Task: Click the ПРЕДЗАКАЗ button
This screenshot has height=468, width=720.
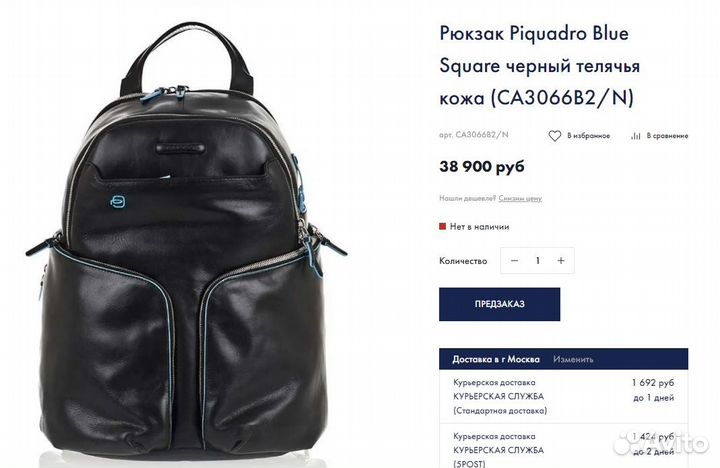Action: click(500, 304)
